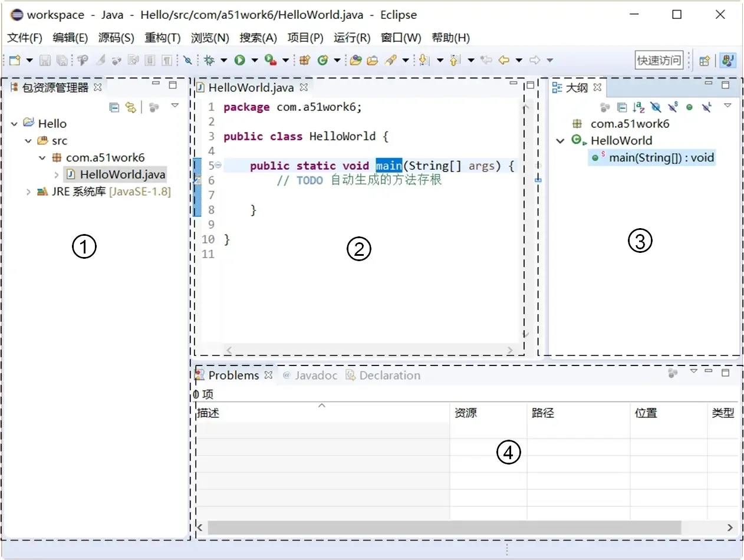The height and width of the screenshot is (560, 744).
Task: Collapse the Hello project node
Action: [14, 124]
